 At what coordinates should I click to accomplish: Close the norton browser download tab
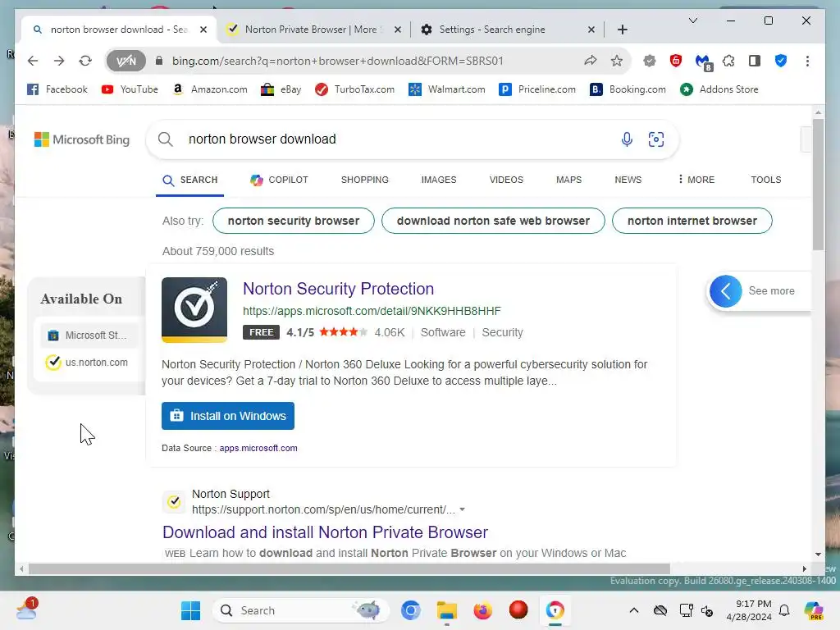pyautogui.click(x=203, y=30)
